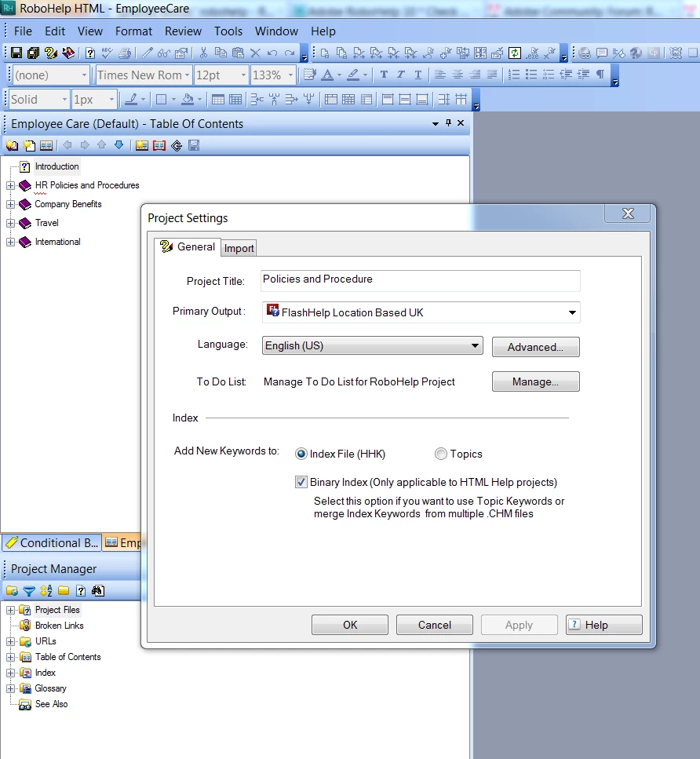Click the Help button in dialog
The image size is (700, 759).
coord(604,625)
